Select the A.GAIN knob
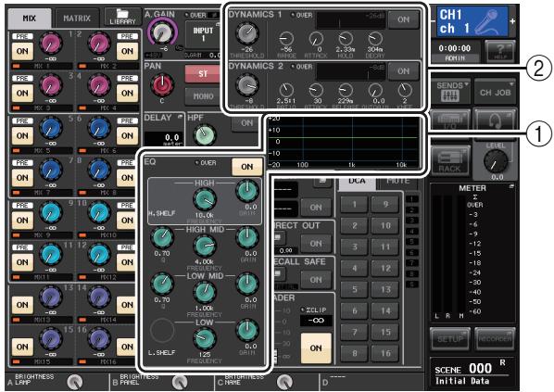554x392 pixels. (x=162, y=32)
